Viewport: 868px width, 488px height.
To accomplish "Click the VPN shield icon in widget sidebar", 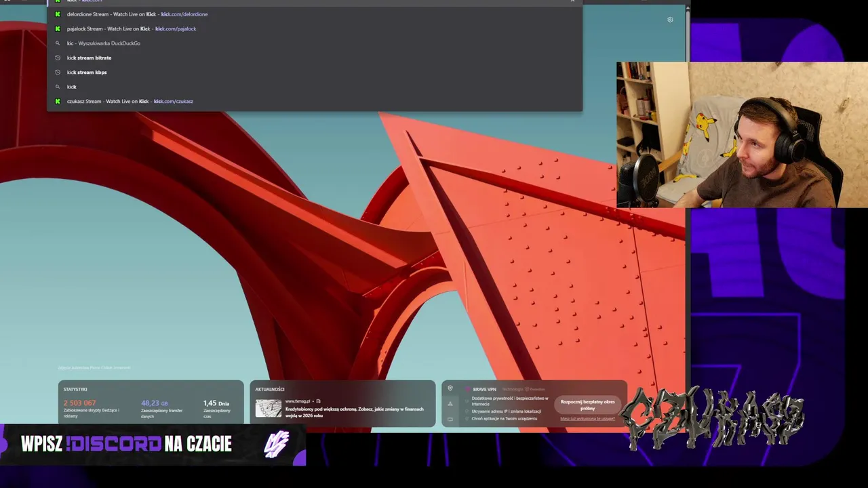I will click(450, 388).
